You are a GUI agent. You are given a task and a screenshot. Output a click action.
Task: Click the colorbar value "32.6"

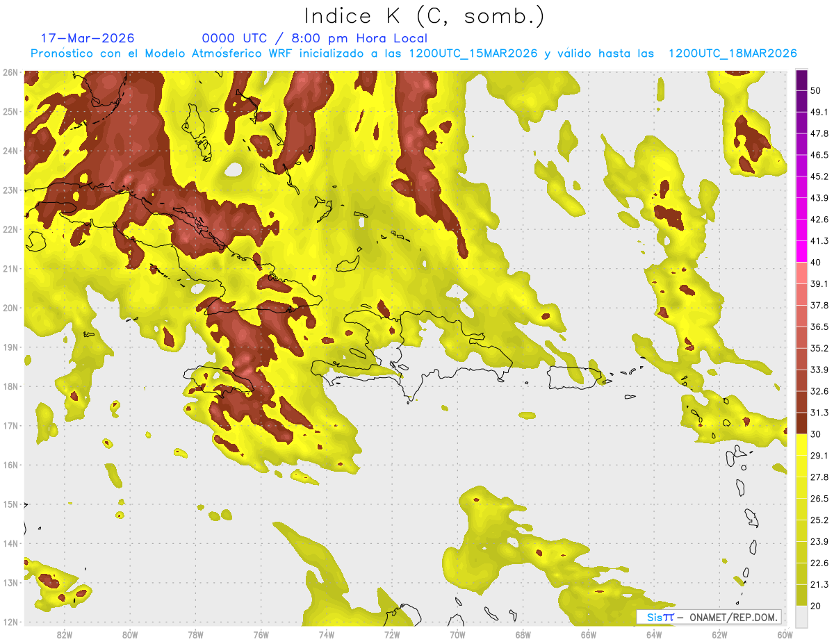[819, 391]
